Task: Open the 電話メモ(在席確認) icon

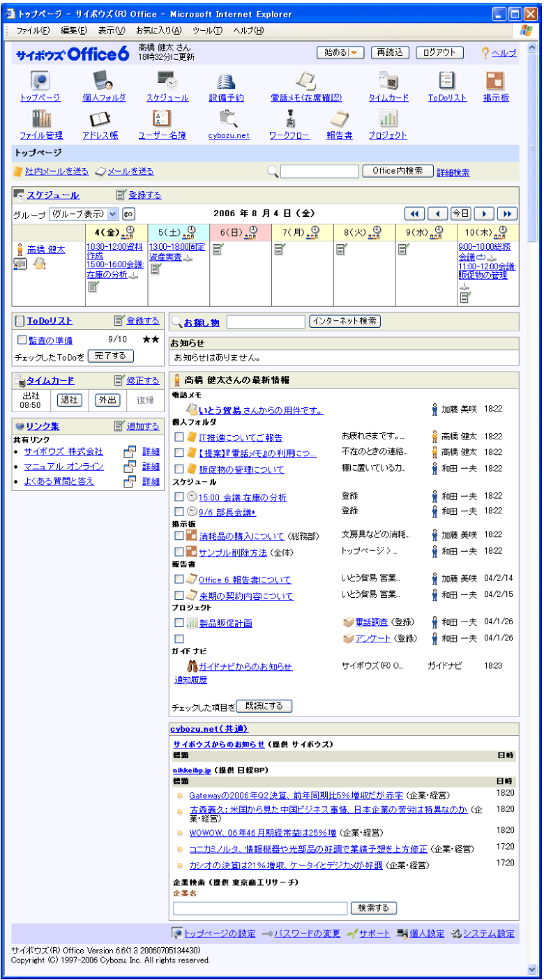Action: pos(305,80)
